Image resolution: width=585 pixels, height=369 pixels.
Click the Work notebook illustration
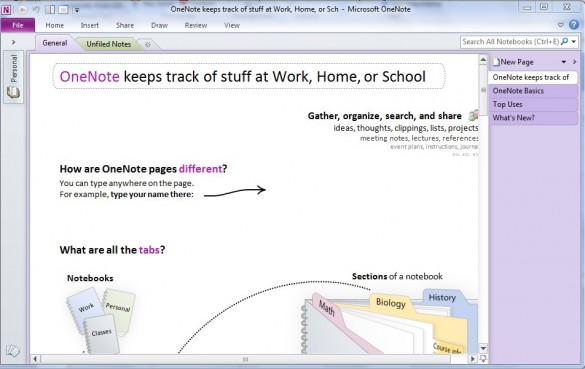(x=85, y=307)
